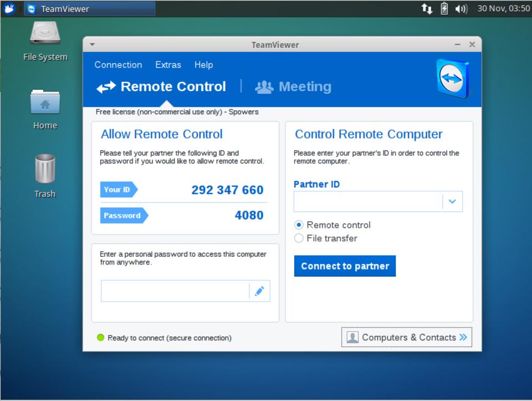Click the Connect to partner button
Image resolution: width=532 pixels, height=401 pixels.
coord(345,266)
